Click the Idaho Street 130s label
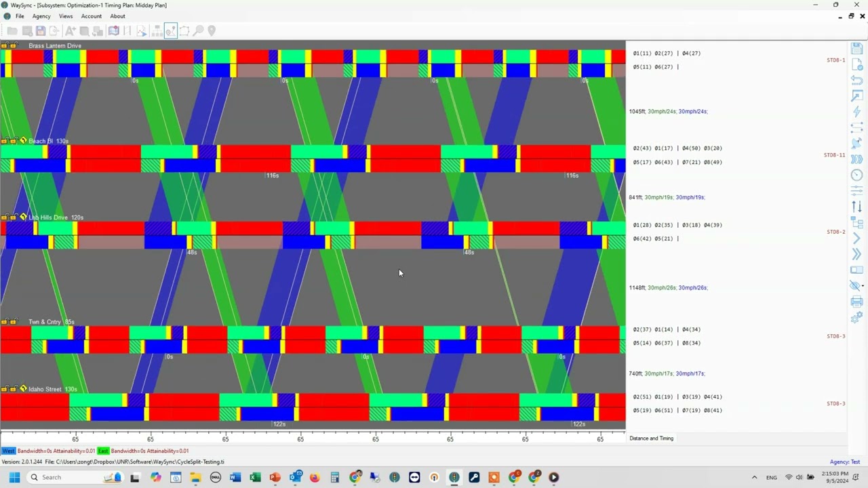868x488 pixels. [53, 389]
